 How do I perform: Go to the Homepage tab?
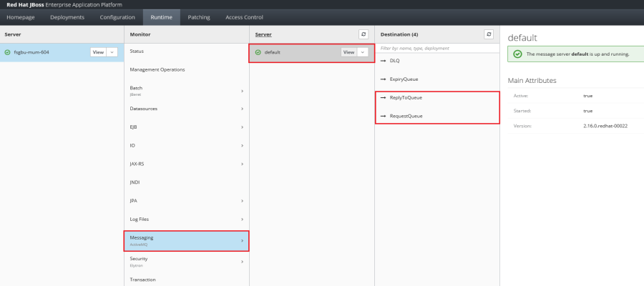pyautogui.click(x=21, y=17)
